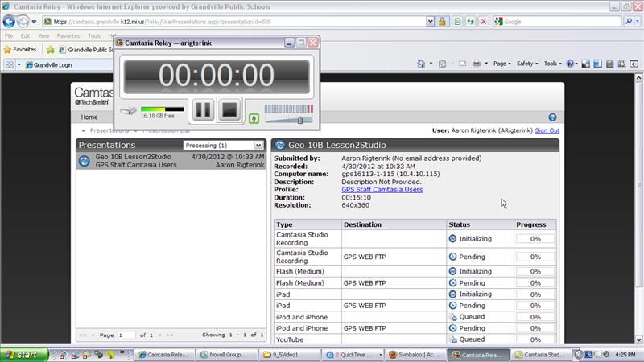Click the refresh icon beside Geo 10B Lesson2Studio header
The image size is (644, 362).
pos(279,145)
